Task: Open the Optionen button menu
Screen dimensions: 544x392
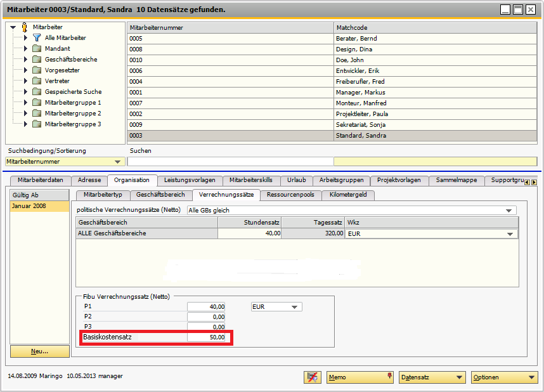Action: pyautogui.click(x=504, y=377)
